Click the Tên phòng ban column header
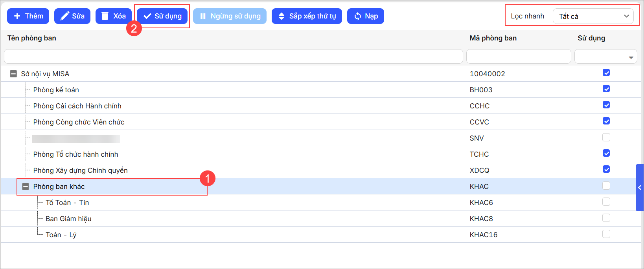This screenshot has height=269, width=644. (x=32, y=38)
